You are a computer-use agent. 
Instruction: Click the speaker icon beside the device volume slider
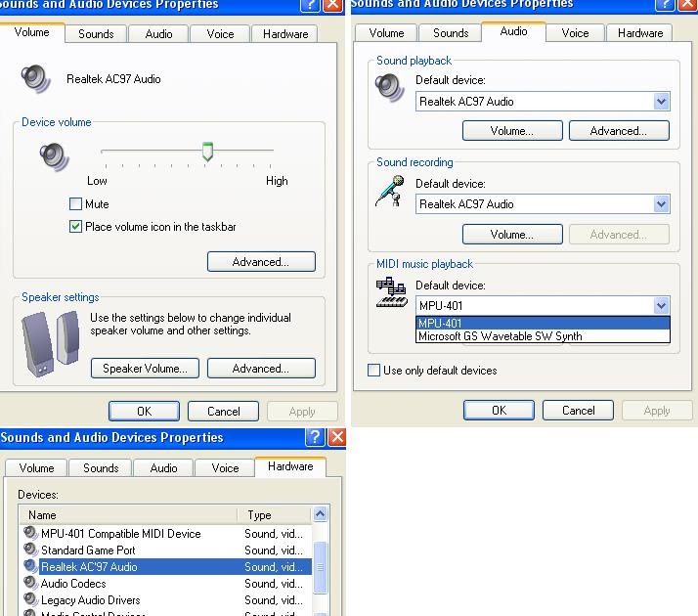click(x=54, y=156)
